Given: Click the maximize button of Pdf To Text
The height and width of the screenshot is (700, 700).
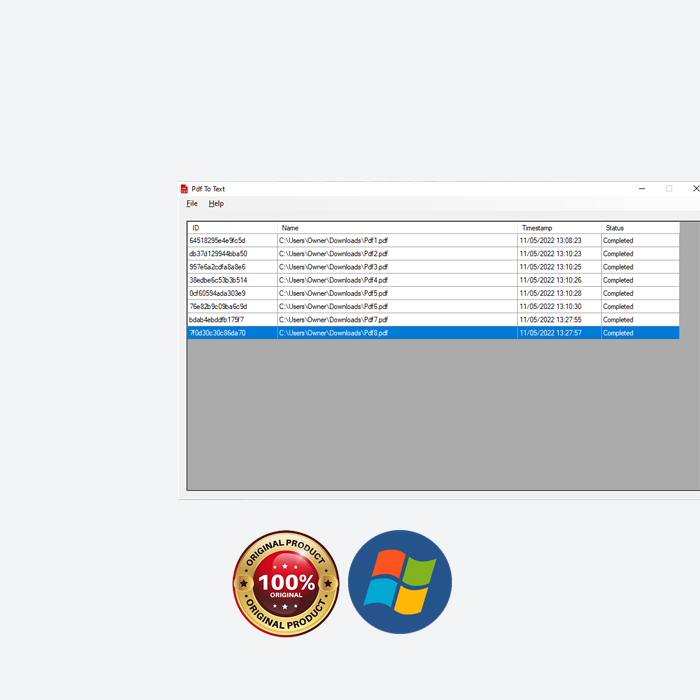Looking at the screenshot, I should click(x=668, y=189).
